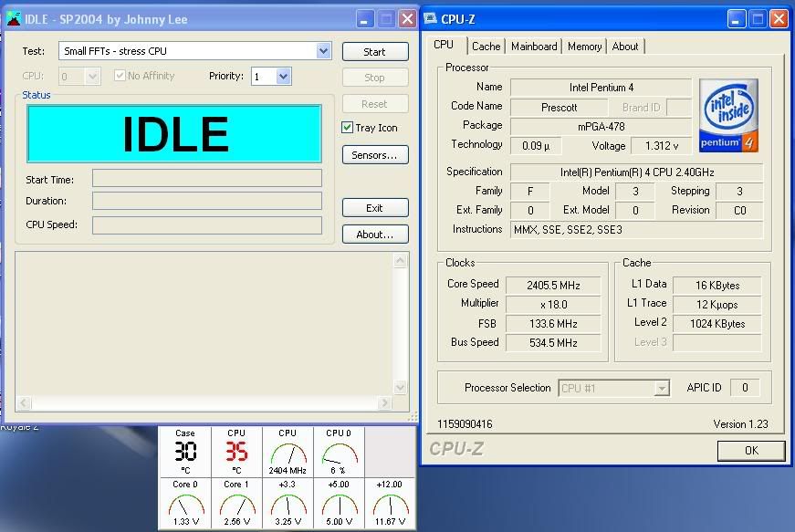Click OK in the CPU-Z window
Screen dimensions: 795x532
point(751,451)
